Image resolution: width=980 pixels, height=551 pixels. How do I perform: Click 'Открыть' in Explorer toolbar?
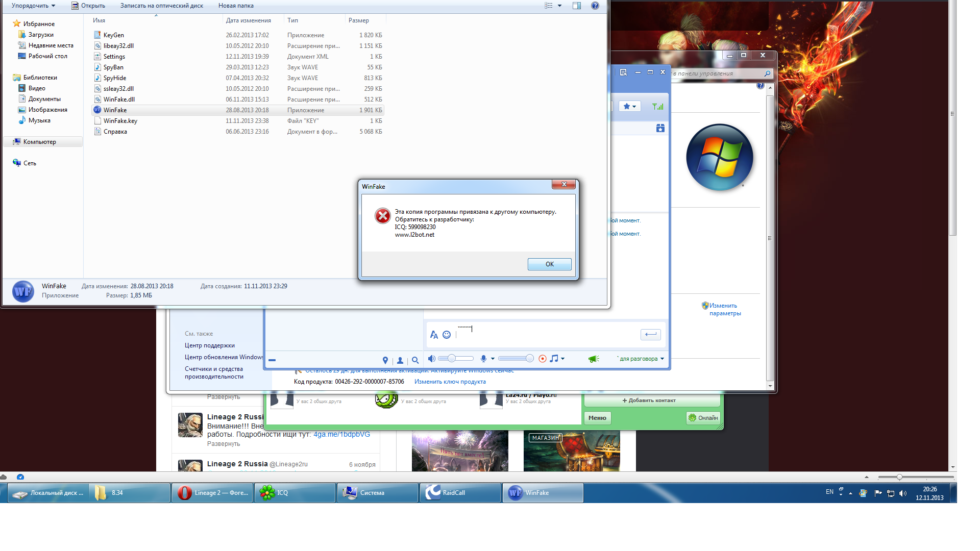88,6
